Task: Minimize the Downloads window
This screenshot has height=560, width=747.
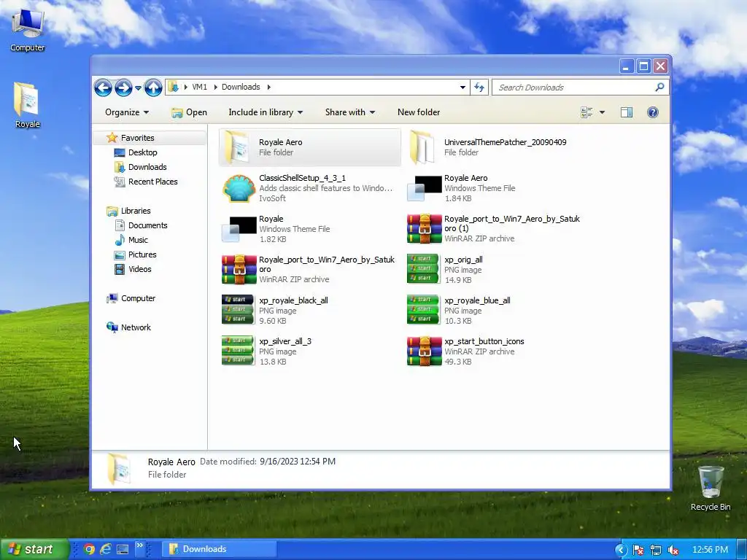Action: (x=627, y=66)
